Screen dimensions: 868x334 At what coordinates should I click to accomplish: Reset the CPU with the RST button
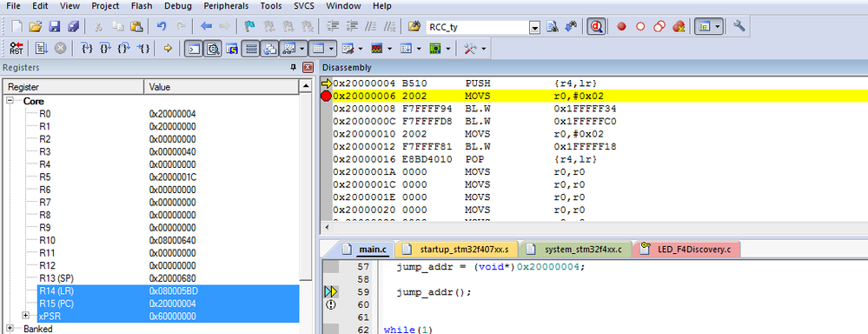(x=17, y=49)
